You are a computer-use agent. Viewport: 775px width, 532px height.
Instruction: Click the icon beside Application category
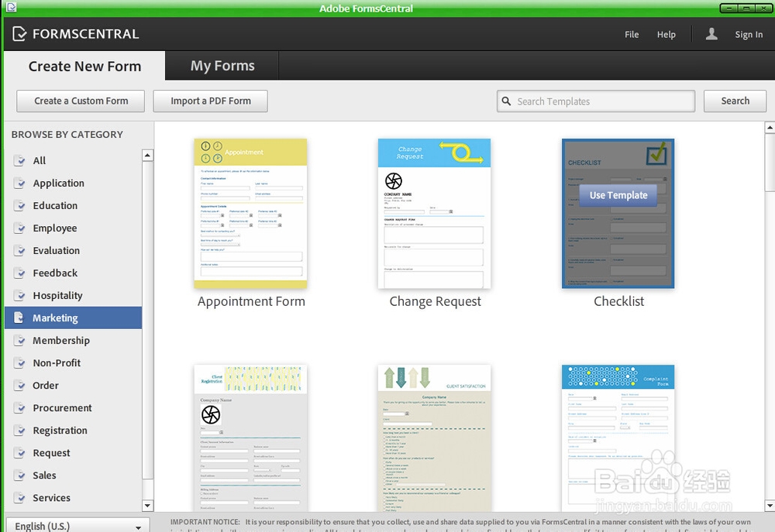pyautogui.click(x=19, y=184)
